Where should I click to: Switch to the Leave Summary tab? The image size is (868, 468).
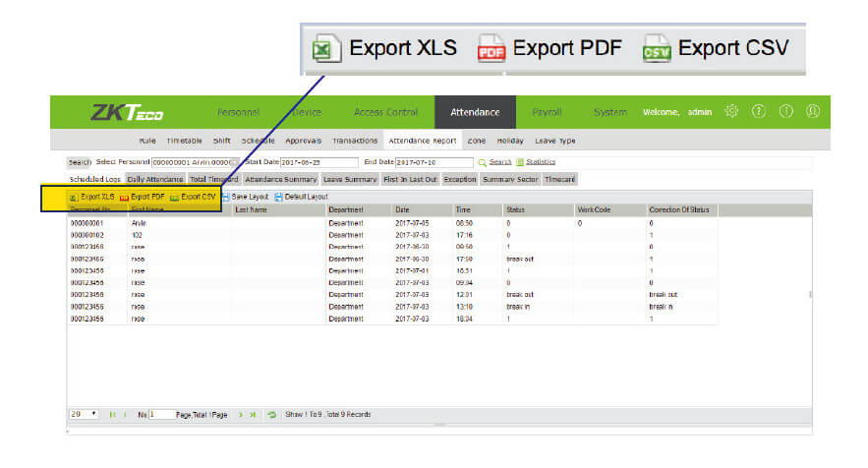tap(350, 180)
